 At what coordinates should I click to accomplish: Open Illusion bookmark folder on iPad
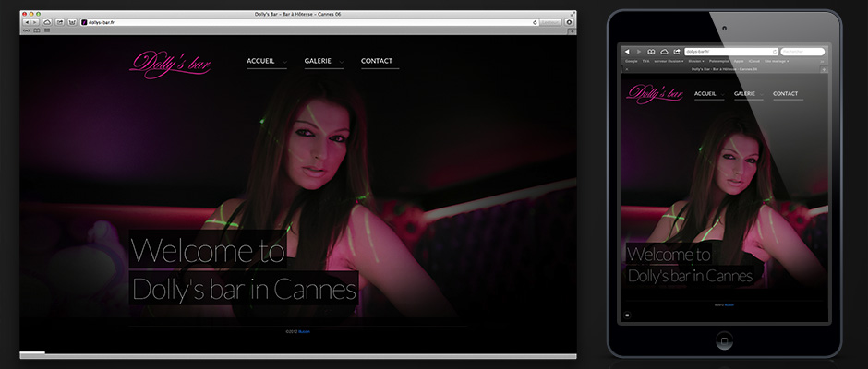(x=696, y=62)
